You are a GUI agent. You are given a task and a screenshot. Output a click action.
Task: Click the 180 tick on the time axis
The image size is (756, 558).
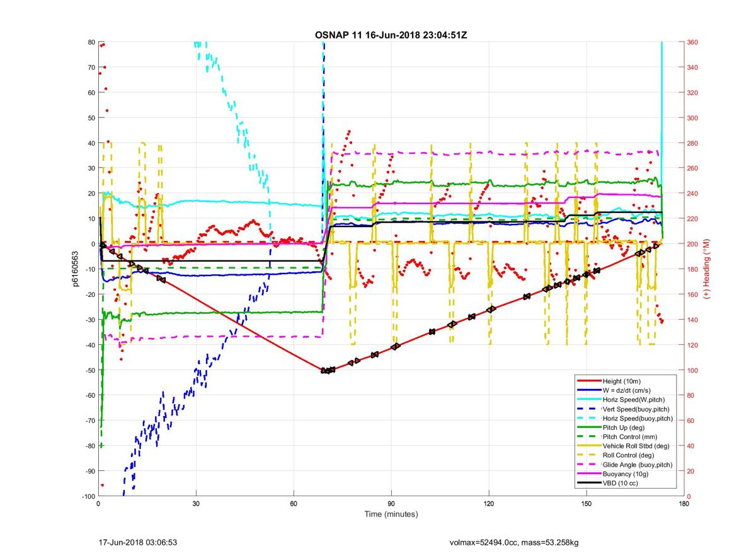pyautogui.click(x=684, y=504)
